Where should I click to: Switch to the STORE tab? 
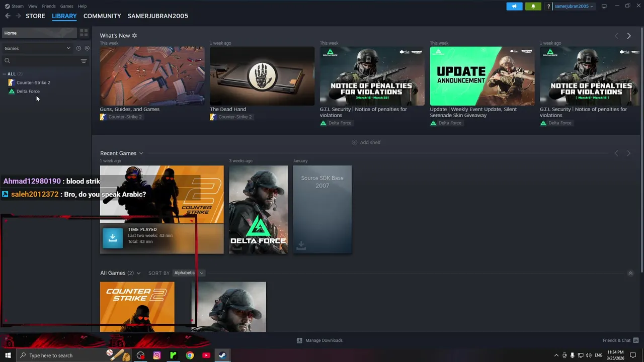[x=35, y=16]
